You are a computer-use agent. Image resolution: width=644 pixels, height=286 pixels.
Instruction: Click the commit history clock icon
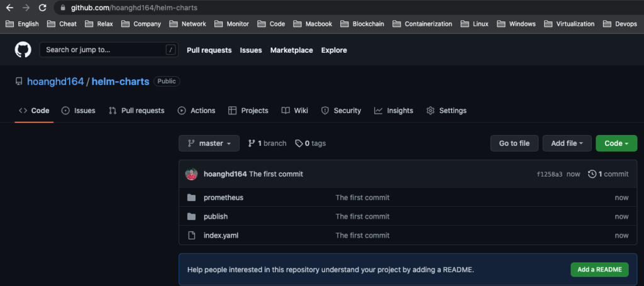[x=592, y=174]
